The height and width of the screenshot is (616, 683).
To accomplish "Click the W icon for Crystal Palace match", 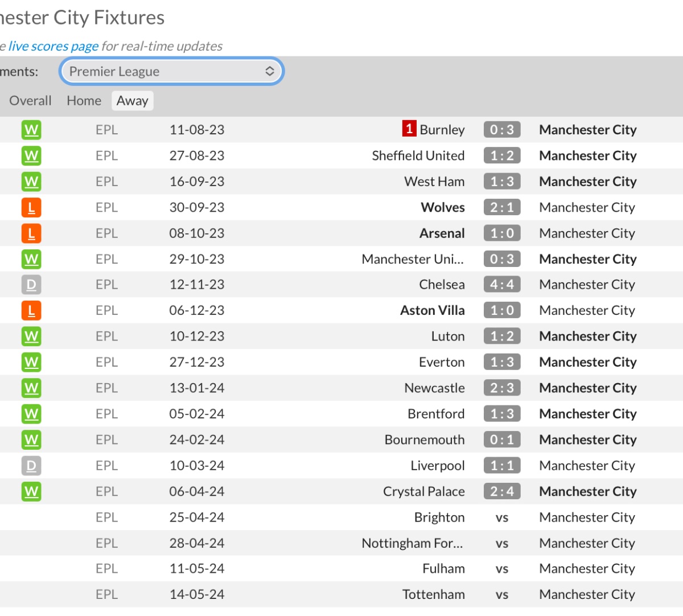I will pyautogui.click(x=31, y=491).
